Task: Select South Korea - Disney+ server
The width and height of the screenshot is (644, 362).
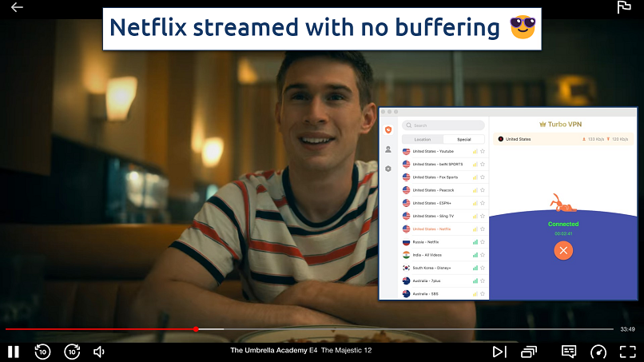Action: point(443,268)
